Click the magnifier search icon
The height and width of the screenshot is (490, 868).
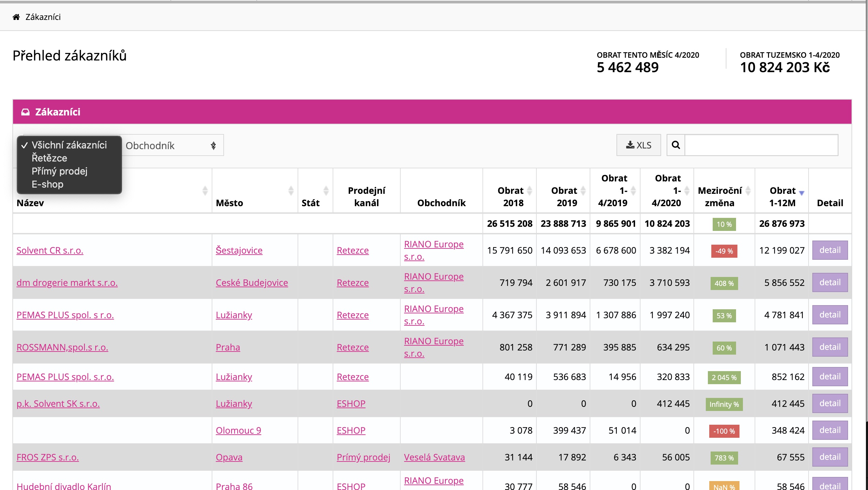tap(676, 145)
